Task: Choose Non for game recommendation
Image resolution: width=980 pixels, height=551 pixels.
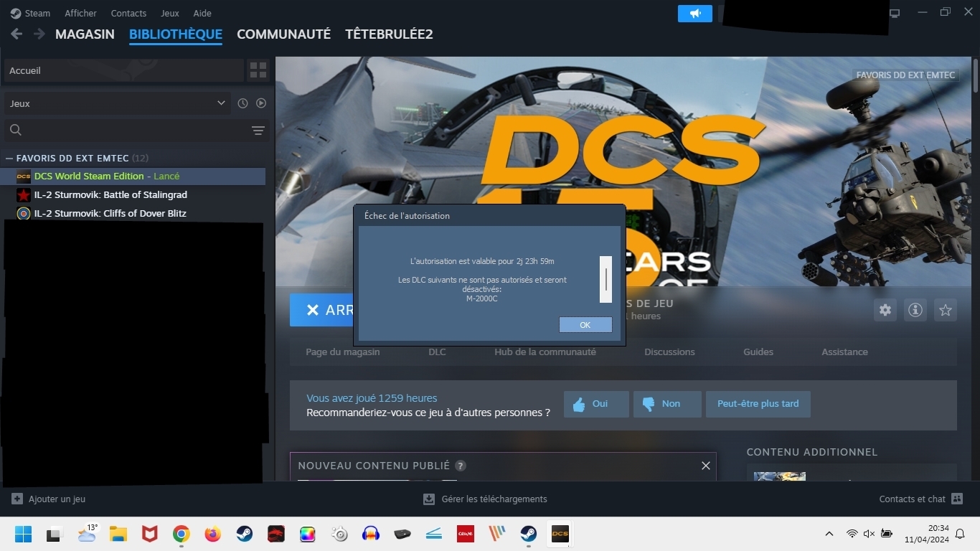Action: pos(667,404)
